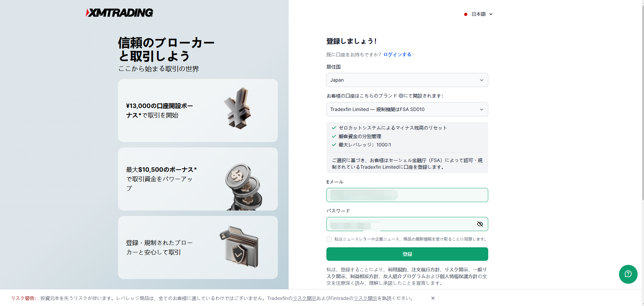Open the 日本語 language dropdown
The width and height of the screenshot is (644, 306).
point(478,14)
